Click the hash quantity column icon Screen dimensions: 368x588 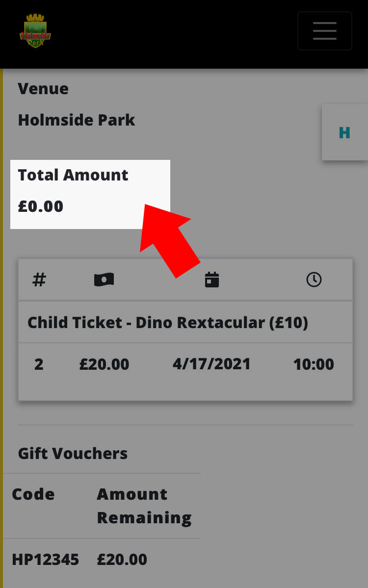click(39, 280)
